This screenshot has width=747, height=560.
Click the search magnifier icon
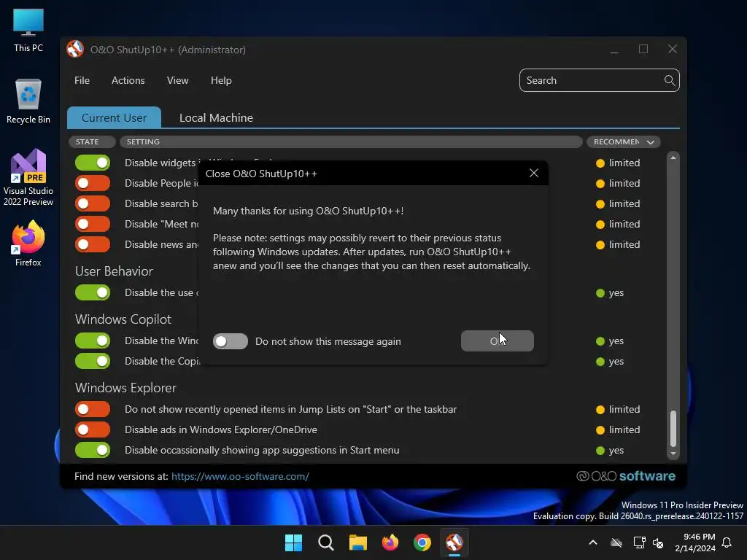670,80
